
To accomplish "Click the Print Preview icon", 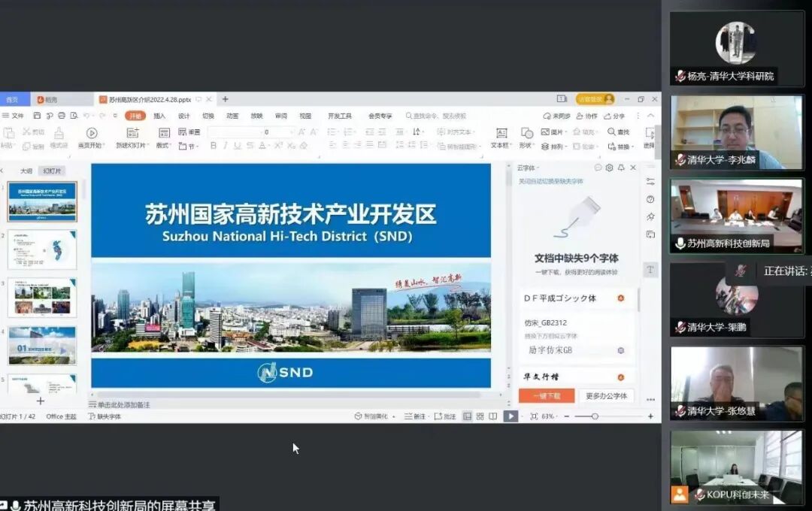I will (x=74, y=116).
